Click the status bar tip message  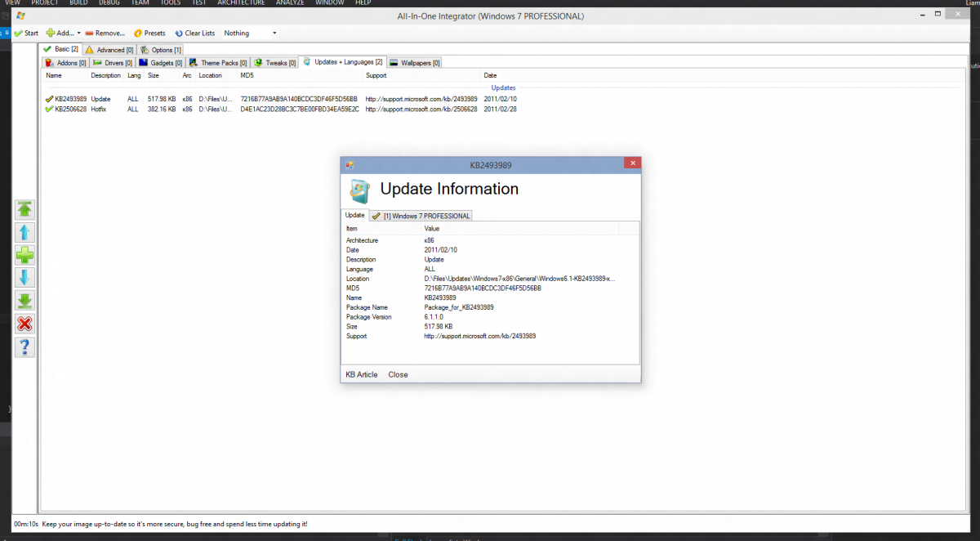[175, 524]
